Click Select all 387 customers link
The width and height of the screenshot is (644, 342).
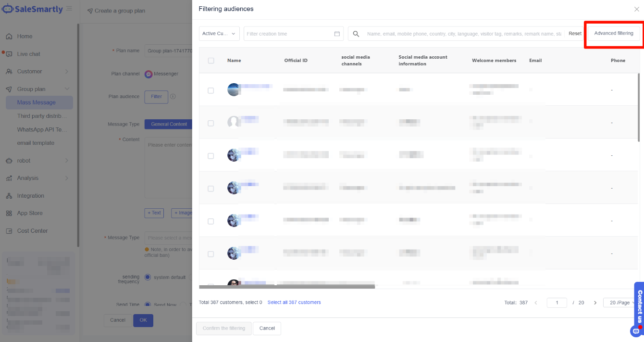coord(294,303)
